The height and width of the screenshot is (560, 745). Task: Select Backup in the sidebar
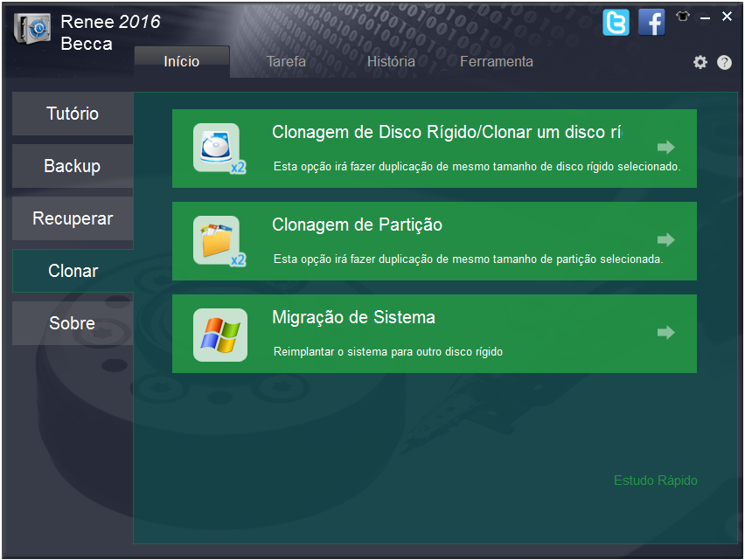coord(73,166)
